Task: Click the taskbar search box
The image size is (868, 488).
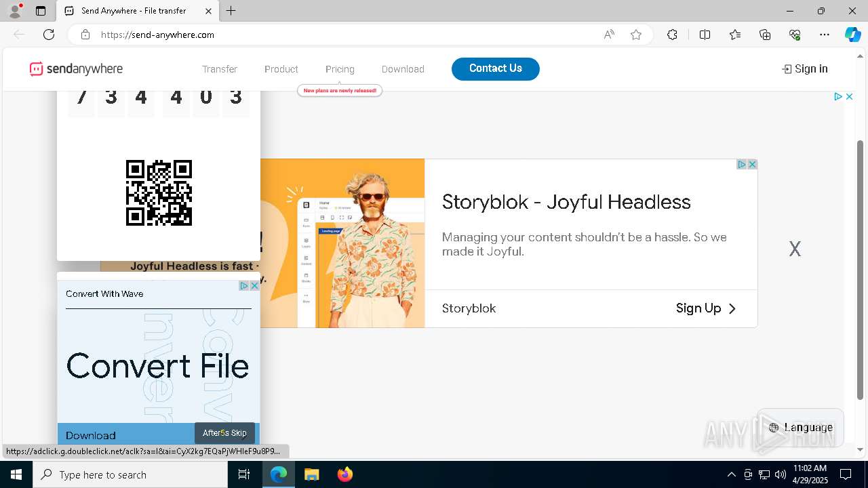Action: pos(130,474)
